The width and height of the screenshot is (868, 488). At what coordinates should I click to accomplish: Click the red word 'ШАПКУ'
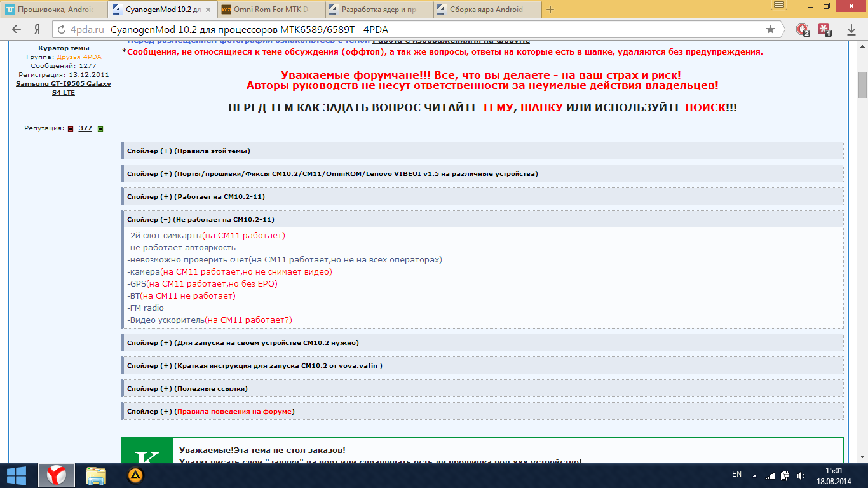click(541, 107)
